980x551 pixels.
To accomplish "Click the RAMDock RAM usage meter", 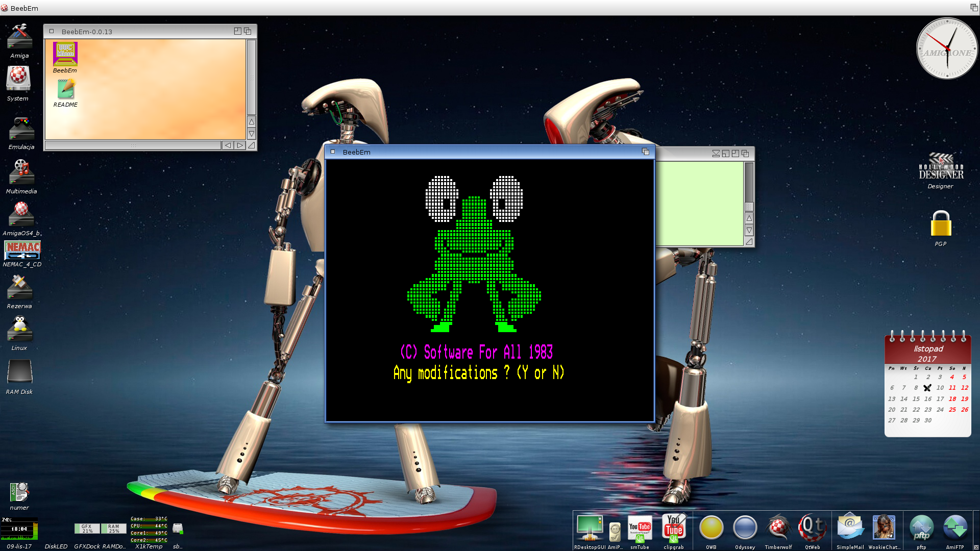I will [113, 529].
